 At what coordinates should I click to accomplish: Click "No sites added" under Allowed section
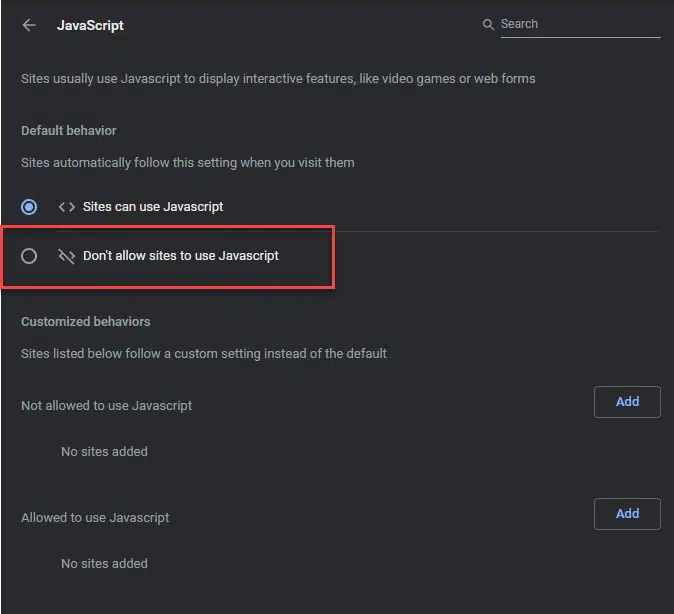pos(104,564)
